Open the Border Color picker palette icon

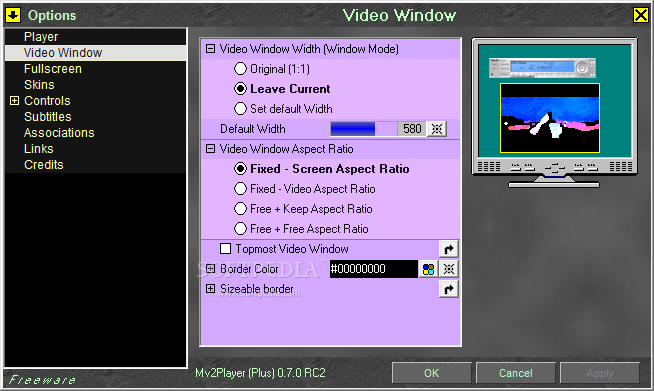[428, 269]
